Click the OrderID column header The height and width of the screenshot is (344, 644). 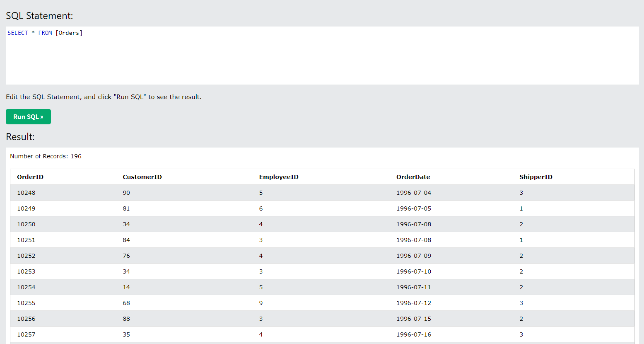30,177
